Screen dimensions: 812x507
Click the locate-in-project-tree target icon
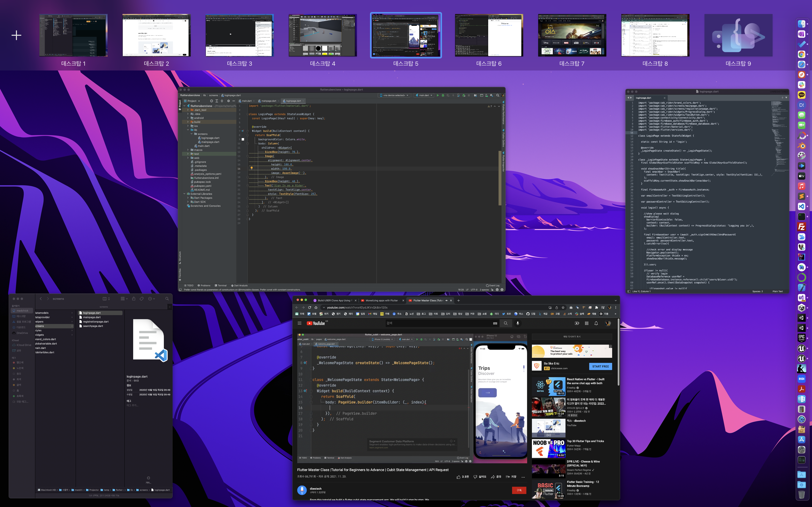pos(211,101)
